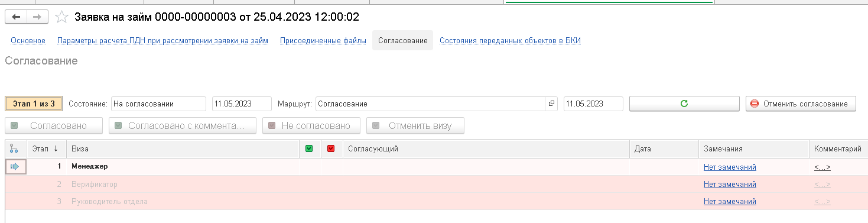Open the Основное tab

point(28,40)
